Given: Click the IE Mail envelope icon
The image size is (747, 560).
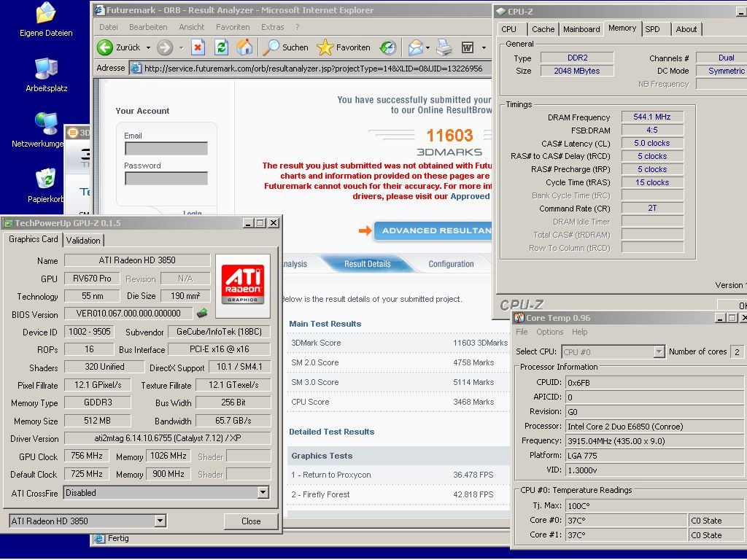Looking at the screenshot, I should coord(415,47).
